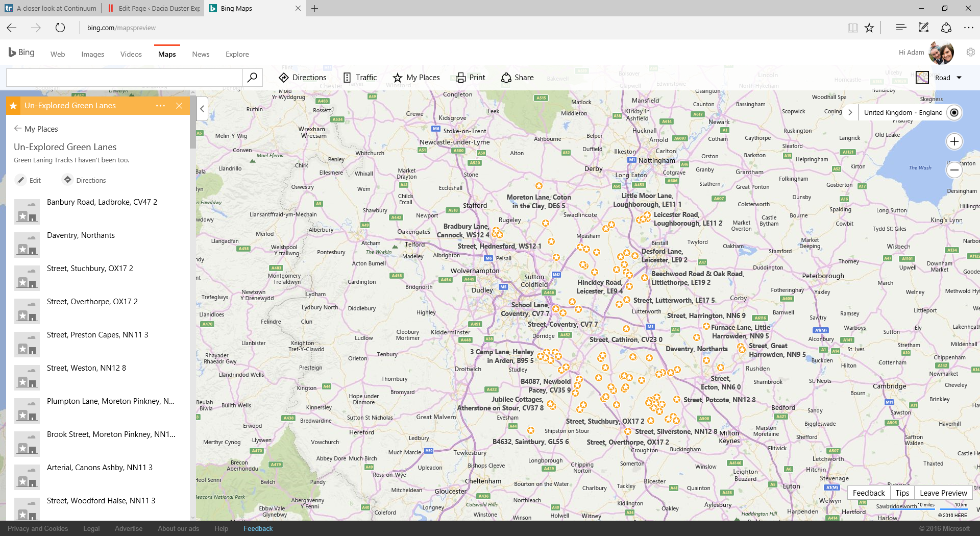Select the Maps tab

(167, 54)
